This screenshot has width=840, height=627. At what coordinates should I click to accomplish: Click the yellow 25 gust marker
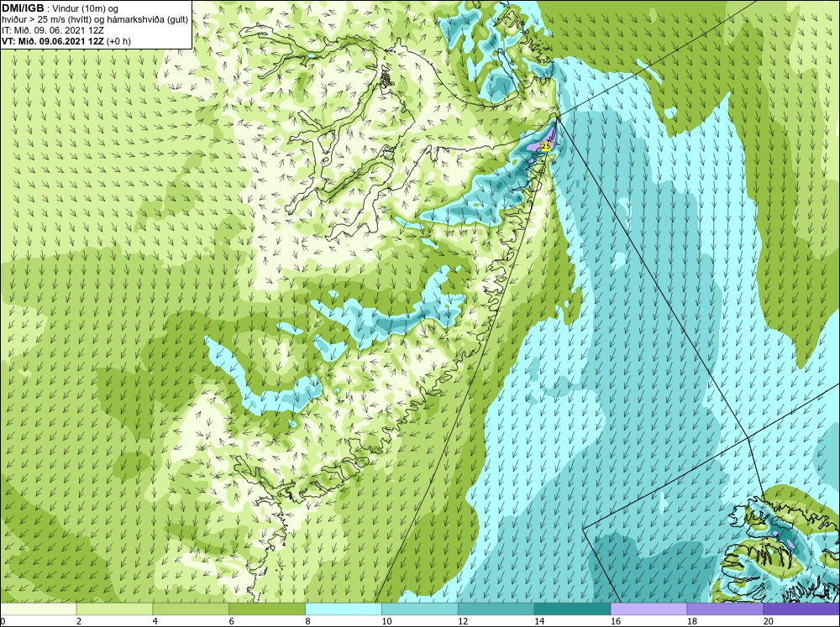tap(545, 146)
